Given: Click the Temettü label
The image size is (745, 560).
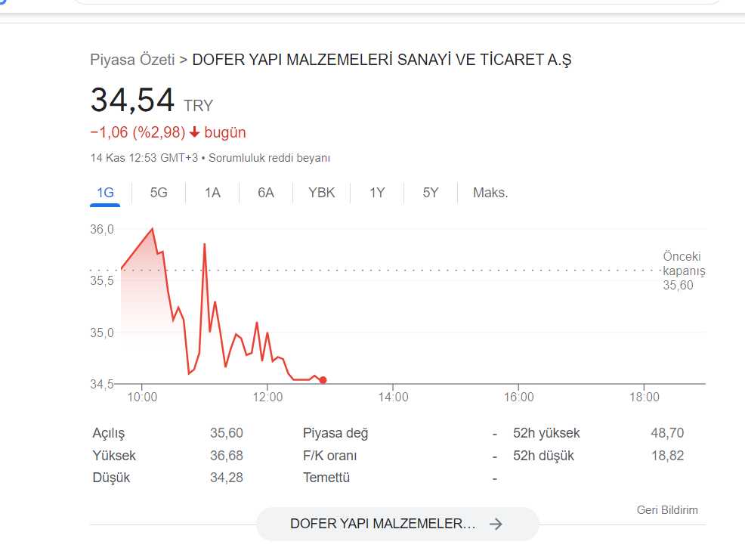Looking at the screenshot, I should 326,478.
